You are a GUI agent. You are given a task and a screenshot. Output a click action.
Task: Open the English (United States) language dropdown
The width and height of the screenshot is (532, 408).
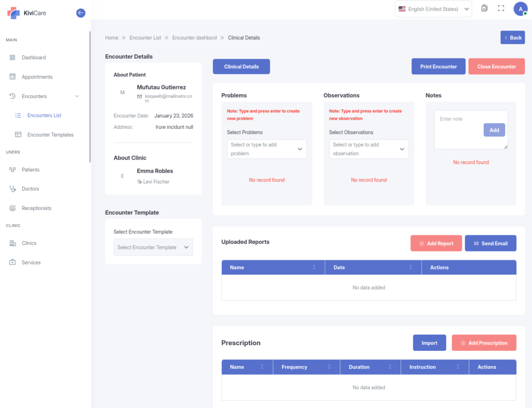pos(433,9)
